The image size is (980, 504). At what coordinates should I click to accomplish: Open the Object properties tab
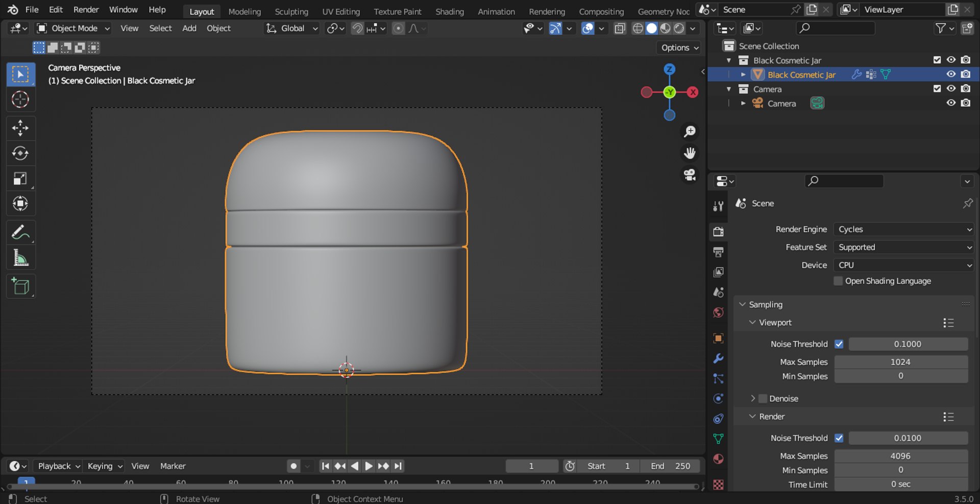point(718,338)
